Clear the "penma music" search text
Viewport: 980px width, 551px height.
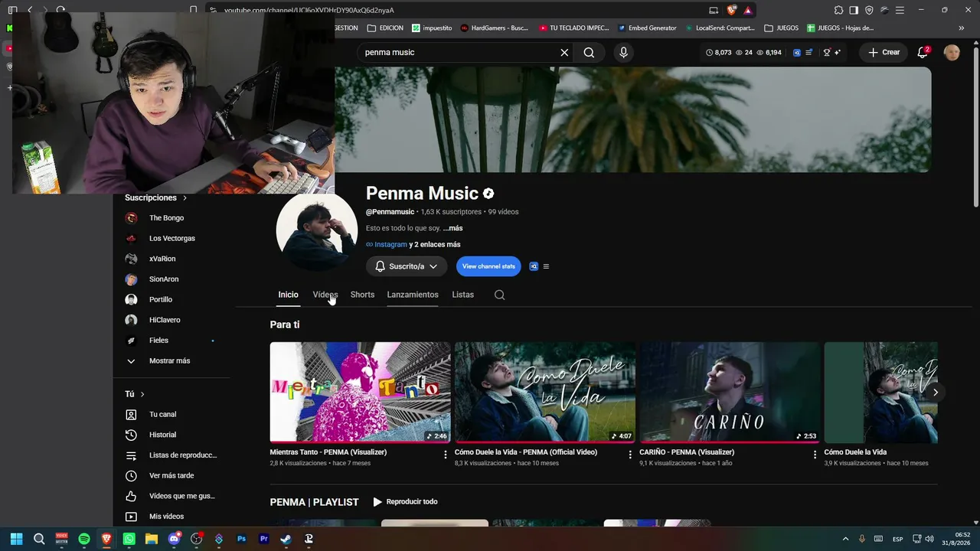[x=564, y=52]
